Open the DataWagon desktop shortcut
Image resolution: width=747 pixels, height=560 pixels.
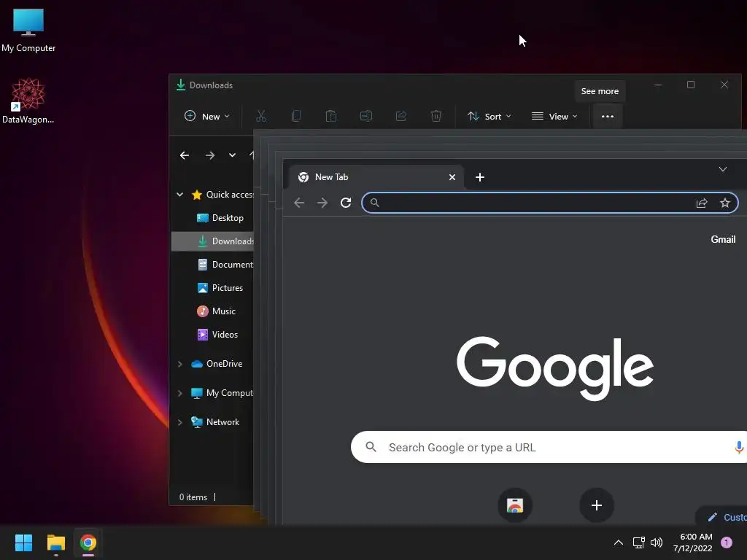coord(28,101)
